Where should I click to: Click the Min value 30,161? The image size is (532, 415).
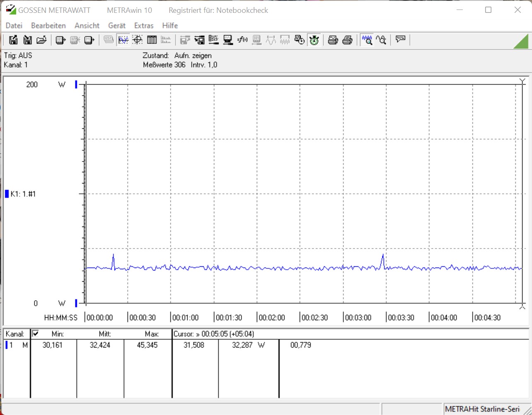53,345
